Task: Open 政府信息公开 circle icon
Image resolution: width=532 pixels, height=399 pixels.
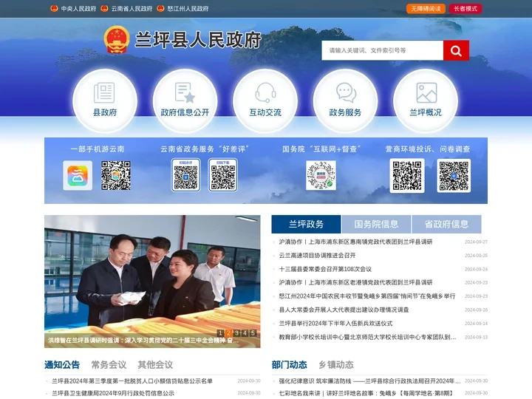Action: 185,100
